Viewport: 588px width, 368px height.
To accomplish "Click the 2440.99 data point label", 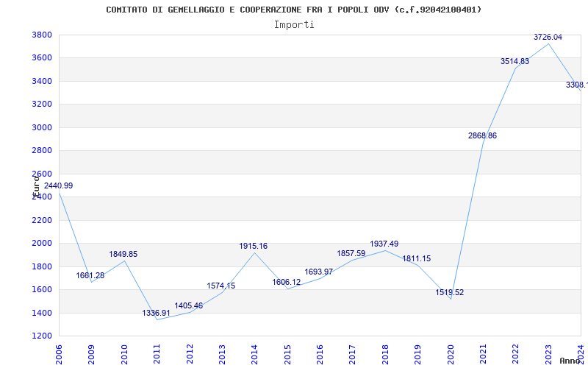I will [58, 185].
